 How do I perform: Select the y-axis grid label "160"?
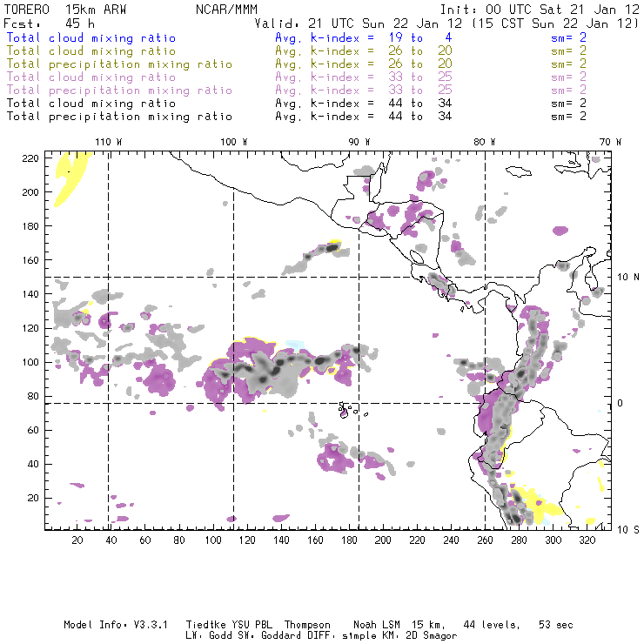tap(30, 260)
